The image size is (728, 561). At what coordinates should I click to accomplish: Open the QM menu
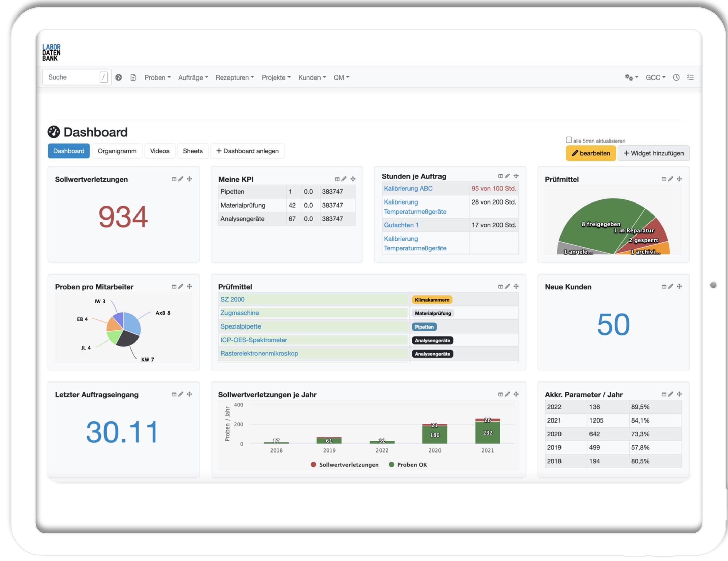[x=341, y=77]
